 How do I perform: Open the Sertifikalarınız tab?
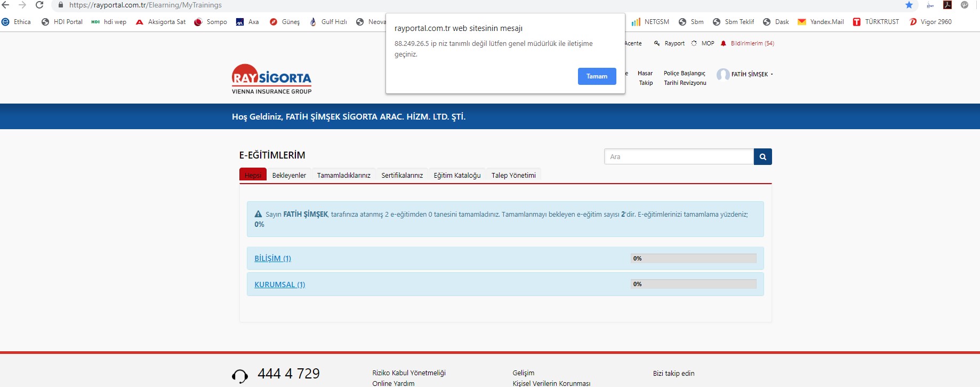tap(402, 175)
